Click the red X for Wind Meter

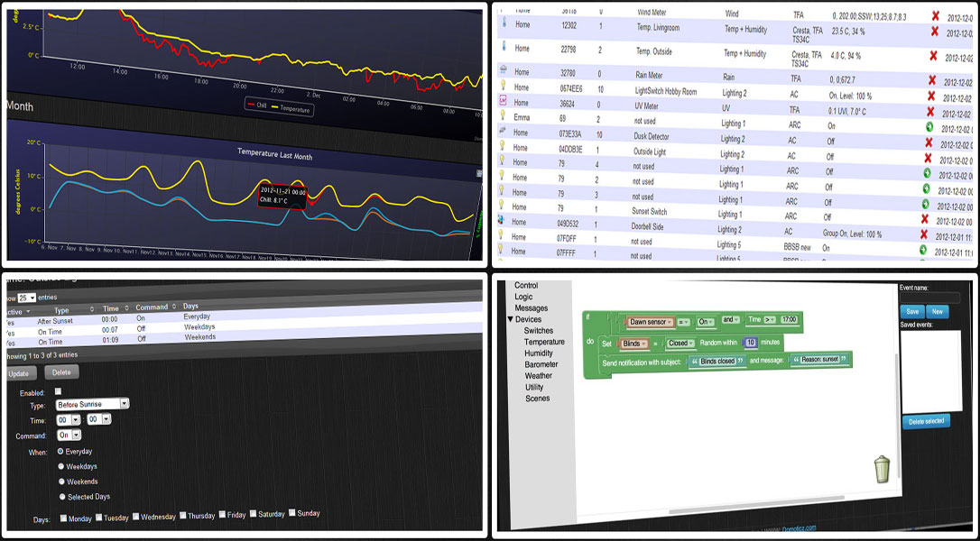point(935,16)
